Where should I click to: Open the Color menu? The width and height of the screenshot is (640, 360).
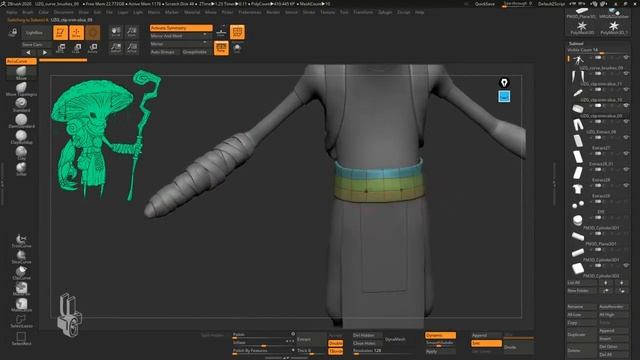pos(44,12)
